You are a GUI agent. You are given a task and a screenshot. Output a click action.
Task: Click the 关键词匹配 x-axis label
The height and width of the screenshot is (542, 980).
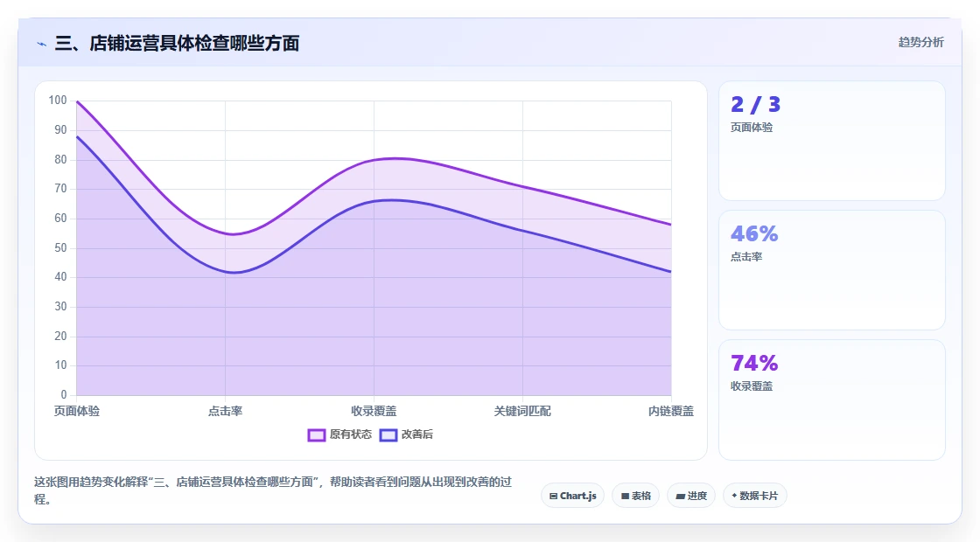pos(522,411)
